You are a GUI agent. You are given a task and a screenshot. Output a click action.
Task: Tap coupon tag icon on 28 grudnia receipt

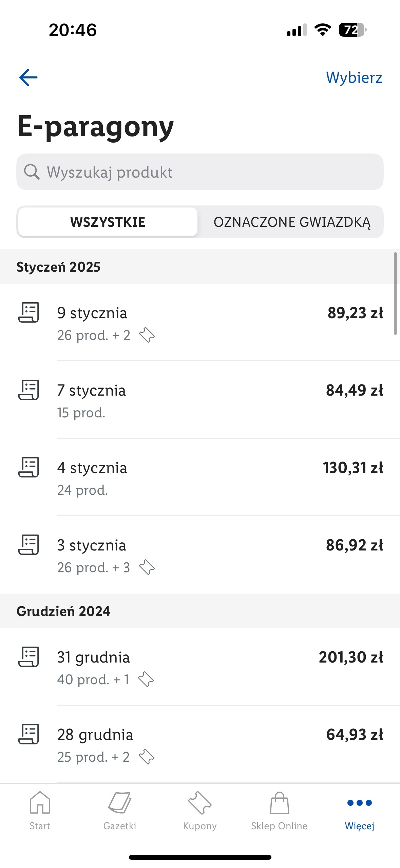click(x=147, y=757)
